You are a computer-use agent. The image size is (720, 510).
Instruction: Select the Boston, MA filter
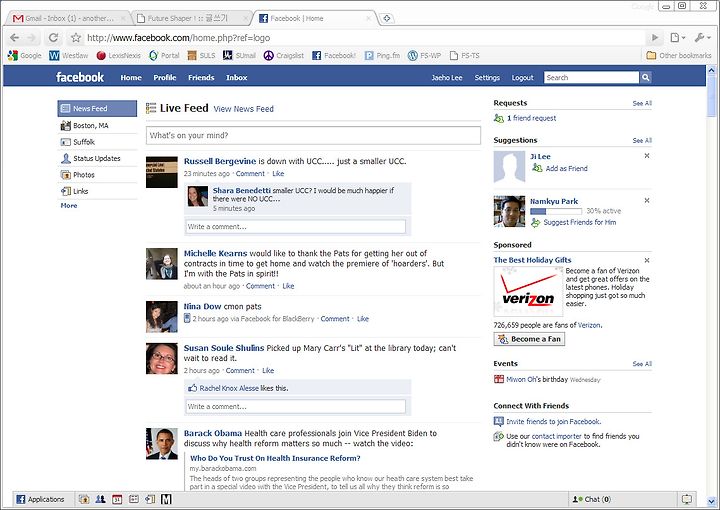point(97,125)
